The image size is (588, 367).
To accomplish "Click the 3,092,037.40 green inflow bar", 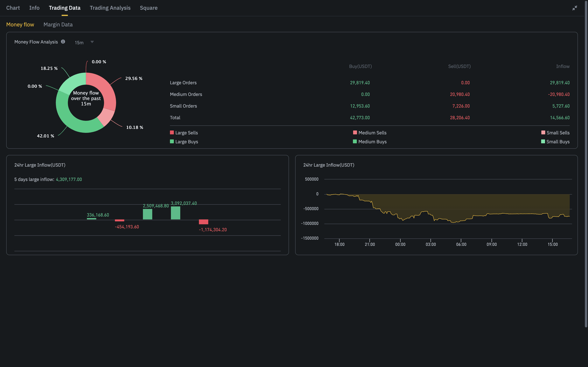I will click(x=176, y=213).
